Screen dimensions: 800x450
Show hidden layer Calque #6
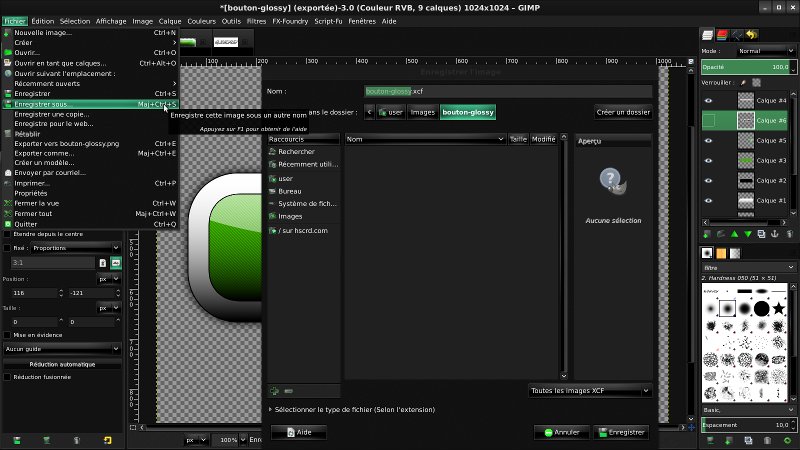click(x=709, y=120)
